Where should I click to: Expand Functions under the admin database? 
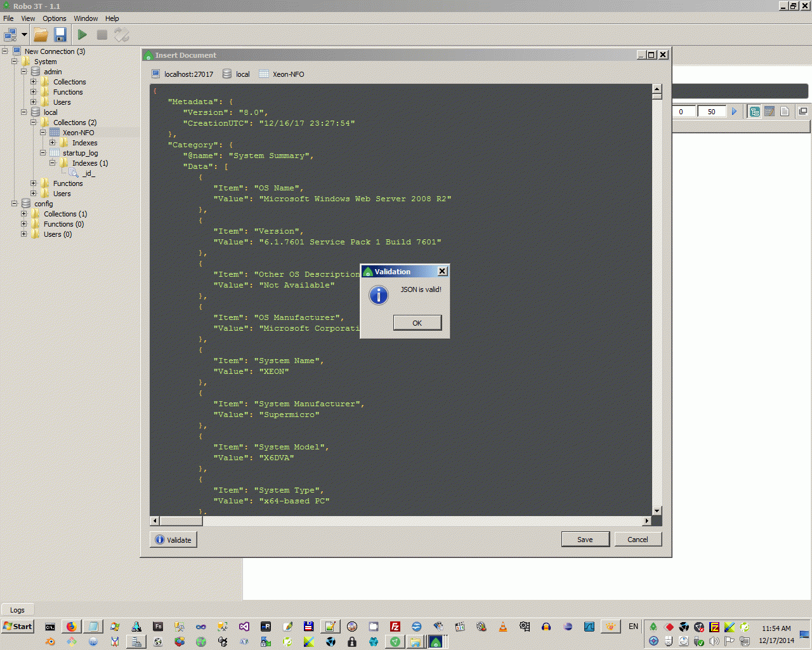point(34,92)
